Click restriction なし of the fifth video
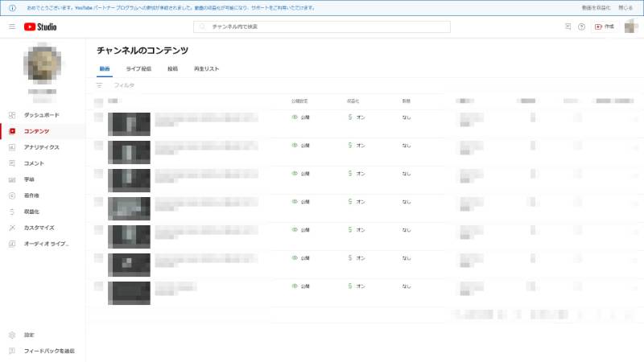Viewport: 644px width, 362px height. pos(407,230)
